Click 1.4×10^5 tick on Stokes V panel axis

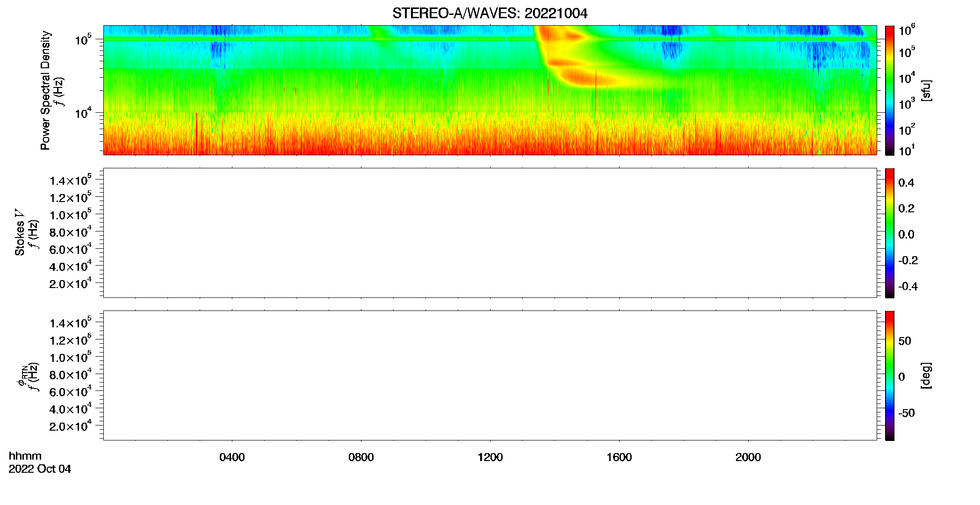click(x=71, y=180)
